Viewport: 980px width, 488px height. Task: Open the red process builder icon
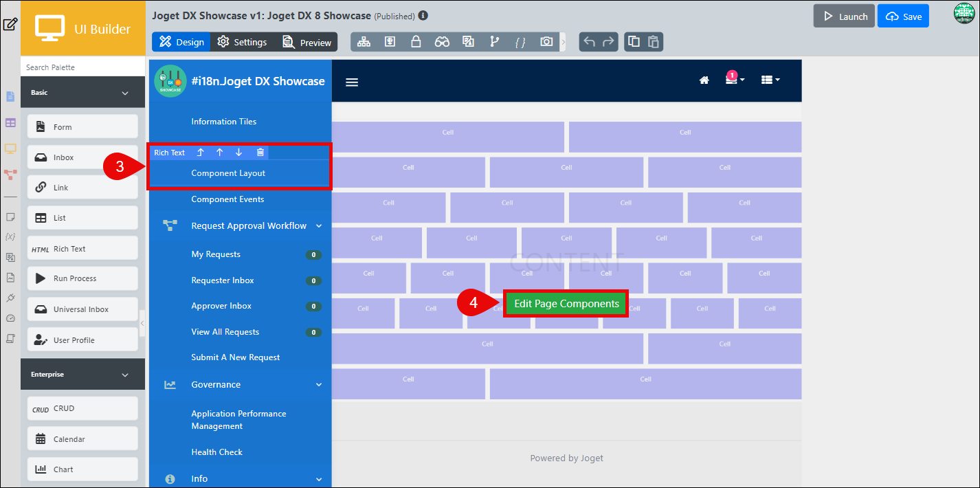pos(10,175)
